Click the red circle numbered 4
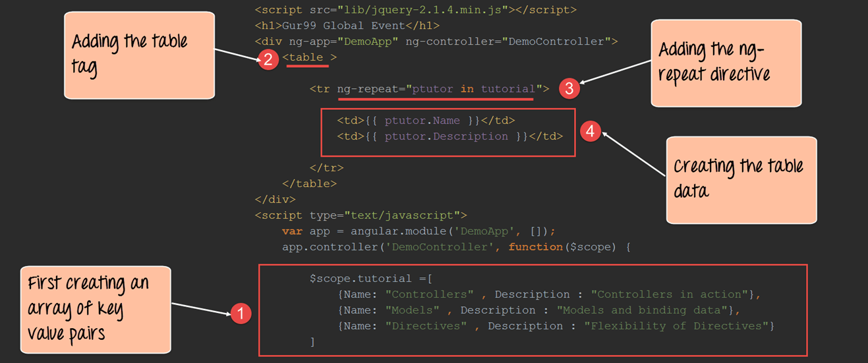The image size is (868, 363). (x=590, y=132)
